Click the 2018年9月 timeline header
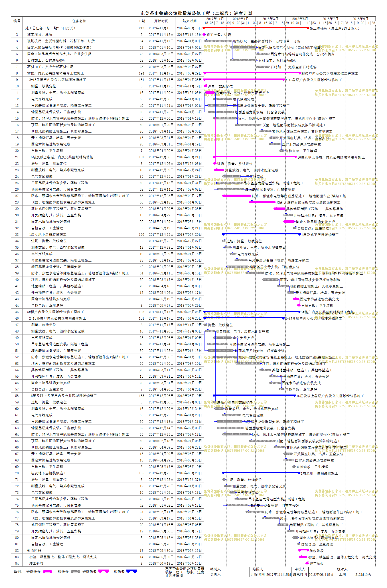 (x=360, y=19)
